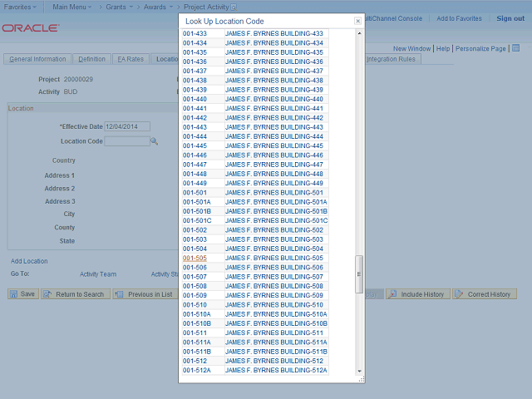Click the lookup list scroll up arrow
Image resolution: width=532 pixels, height=399 pixels.
tap(359, 33)
